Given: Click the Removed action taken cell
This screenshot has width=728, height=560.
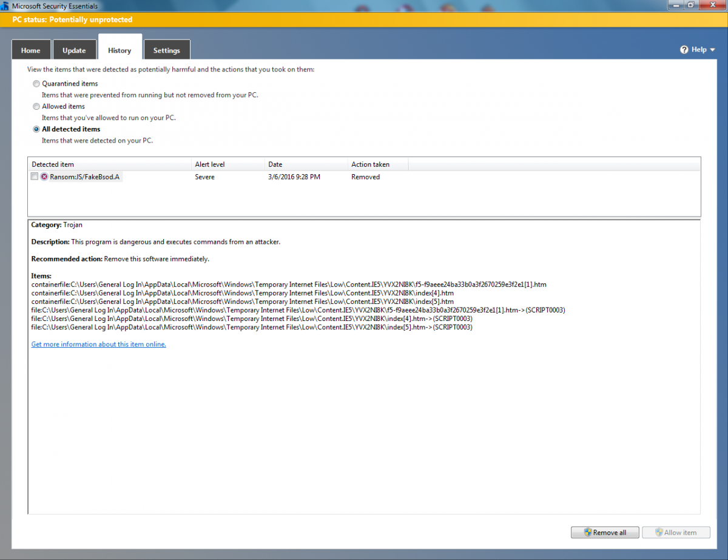Looking at the screenshot, I should [x=366, y=177].
